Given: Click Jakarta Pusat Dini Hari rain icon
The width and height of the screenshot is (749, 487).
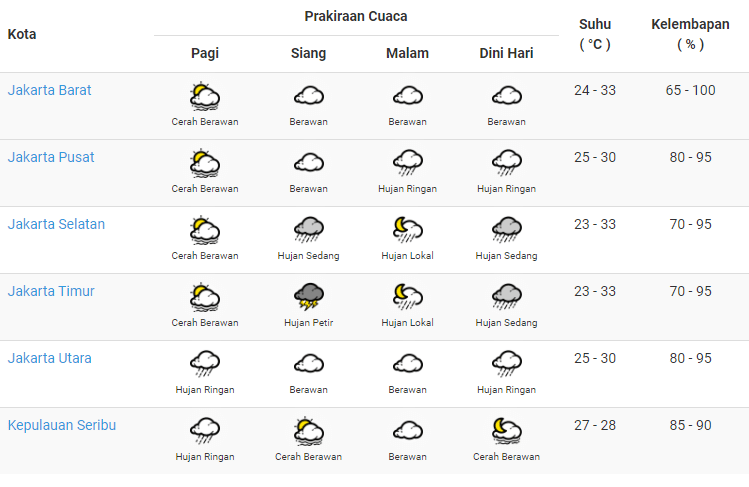Looking at the screenshot, I should [x=506, y=163].
